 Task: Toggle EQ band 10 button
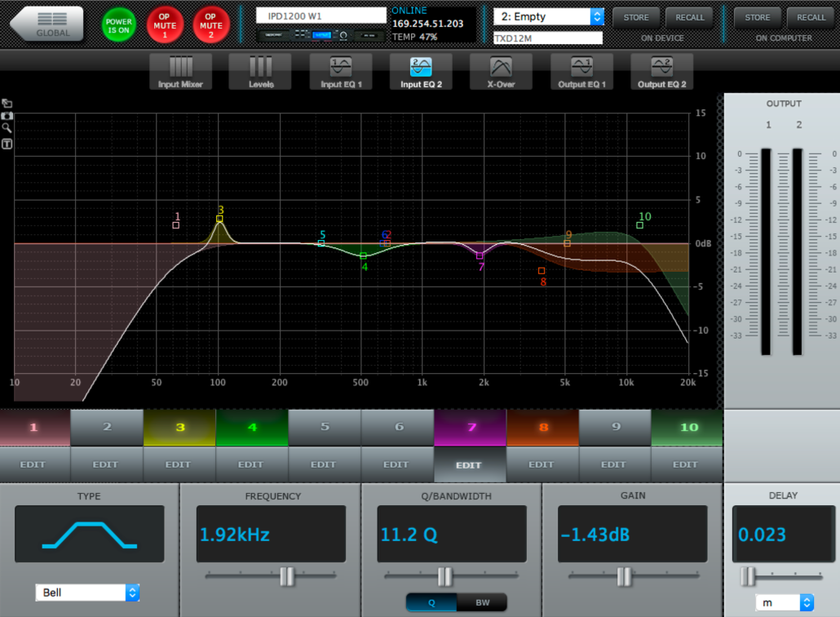point(687,427)
